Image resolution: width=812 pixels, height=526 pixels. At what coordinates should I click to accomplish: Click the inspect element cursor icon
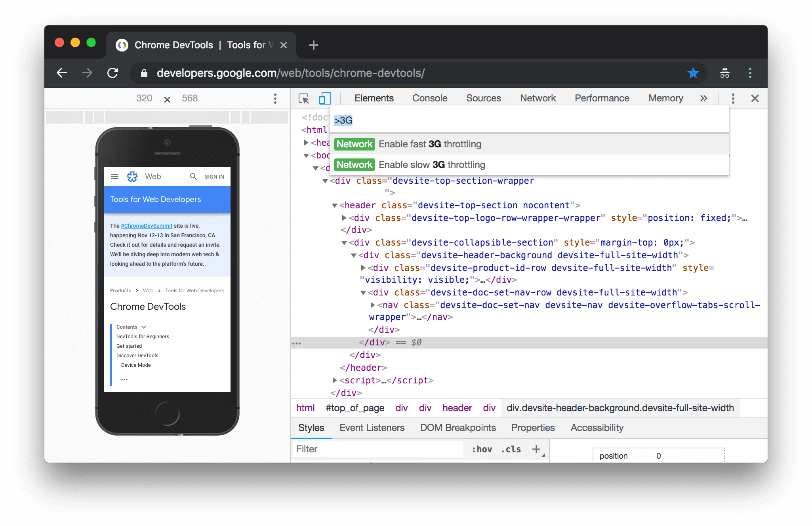pos(303,97)
